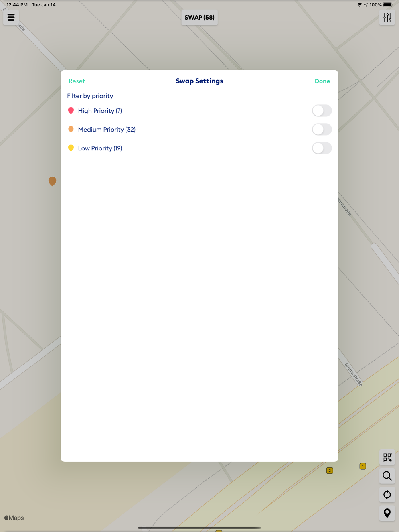Select the Medium Priority (32) label
Screen dimensions: 399x532
(x=107, y=130)
